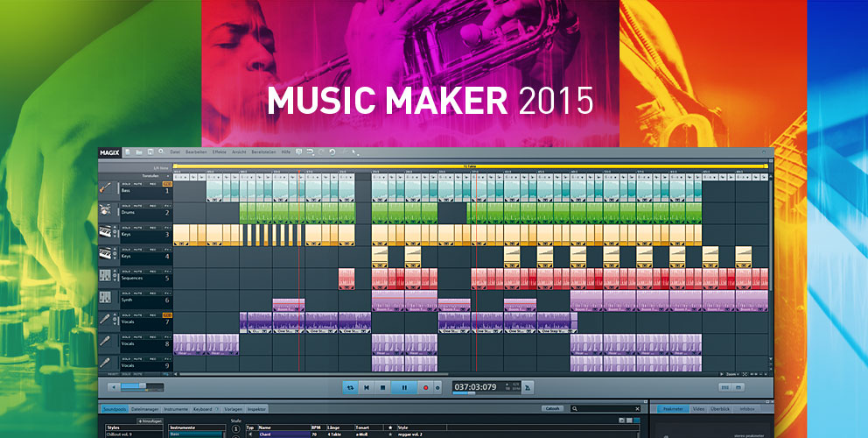
Task: Open the Inspektor tab
Action: pyautogui.click(x=256, y=409)
